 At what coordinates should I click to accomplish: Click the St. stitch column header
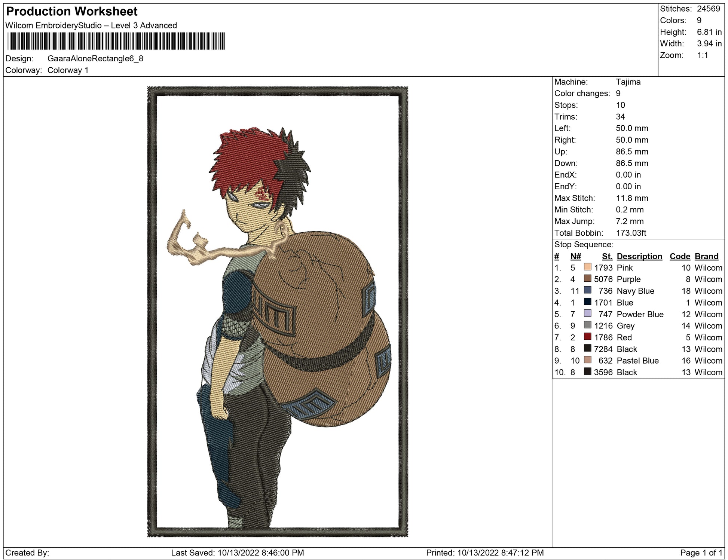pyautogui.click(x=607, y=256)
